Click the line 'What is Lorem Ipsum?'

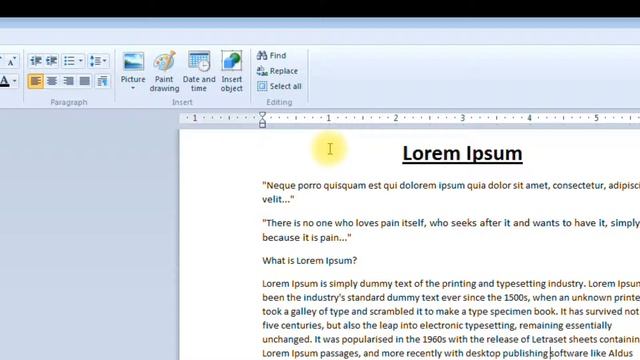click(309, 260)
